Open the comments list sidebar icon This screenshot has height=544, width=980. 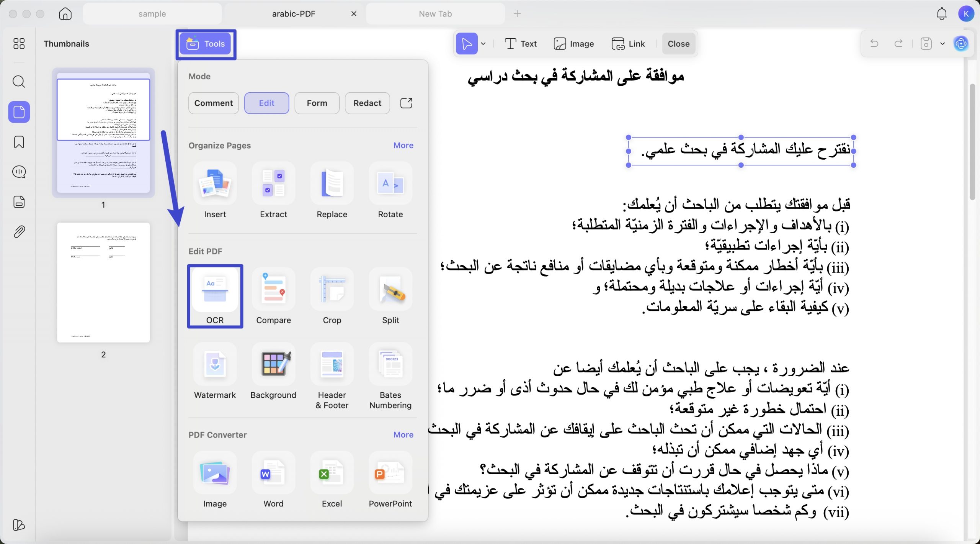(x=19, y=172)
